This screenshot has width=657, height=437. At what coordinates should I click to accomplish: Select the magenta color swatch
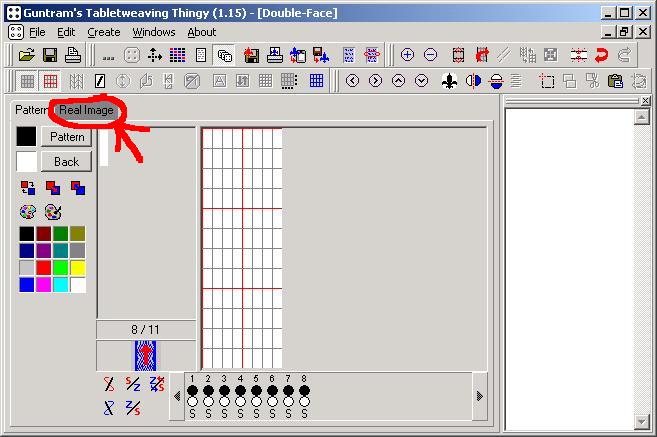tap(44, 284)
